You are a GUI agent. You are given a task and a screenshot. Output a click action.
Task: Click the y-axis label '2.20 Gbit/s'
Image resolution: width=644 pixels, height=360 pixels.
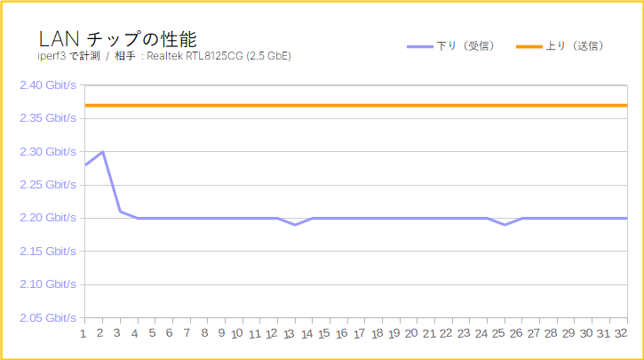pyautogui.click(x=48, y=218)
